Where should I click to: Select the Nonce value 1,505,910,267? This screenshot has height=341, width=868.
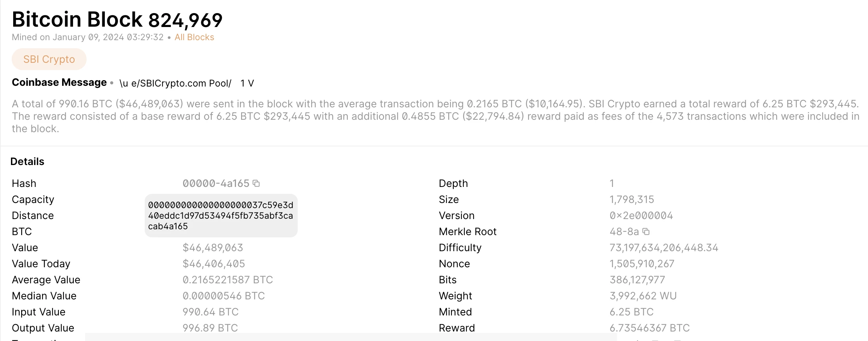[x=642, y=264]
